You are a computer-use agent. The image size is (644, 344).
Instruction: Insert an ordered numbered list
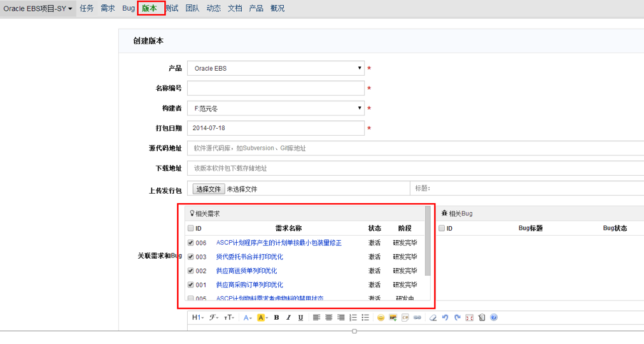353,318
